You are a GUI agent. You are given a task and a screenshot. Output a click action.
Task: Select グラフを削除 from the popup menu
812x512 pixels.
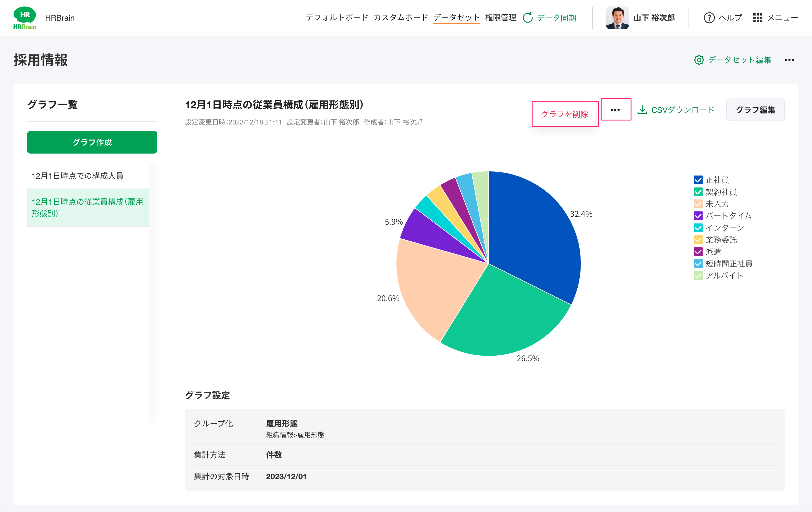(565, 114)
